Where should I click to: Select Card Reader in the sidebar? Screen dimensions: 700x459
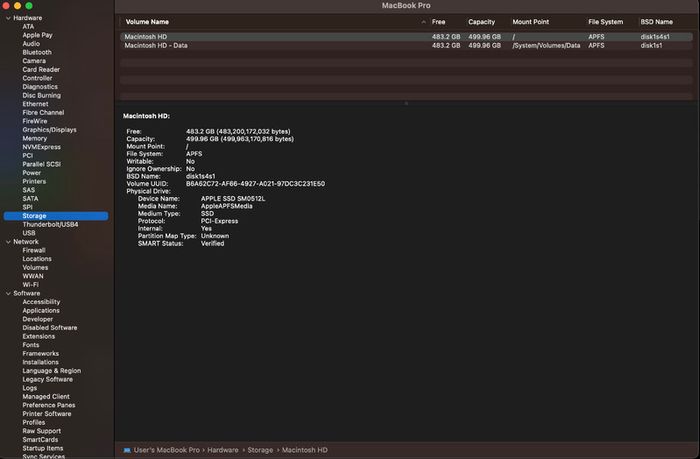click(41, 70)
